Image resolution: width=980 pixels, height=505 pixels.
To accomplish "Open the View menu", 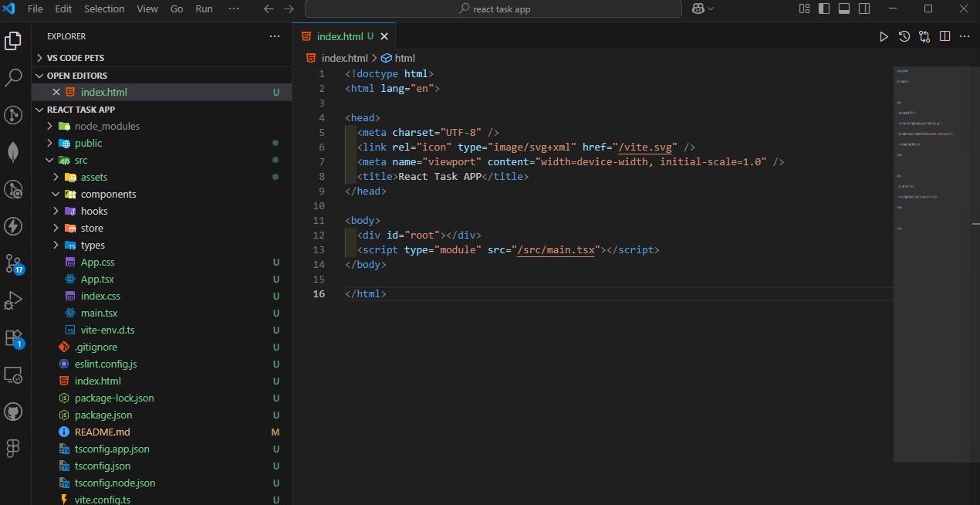I will pos(147,9).
